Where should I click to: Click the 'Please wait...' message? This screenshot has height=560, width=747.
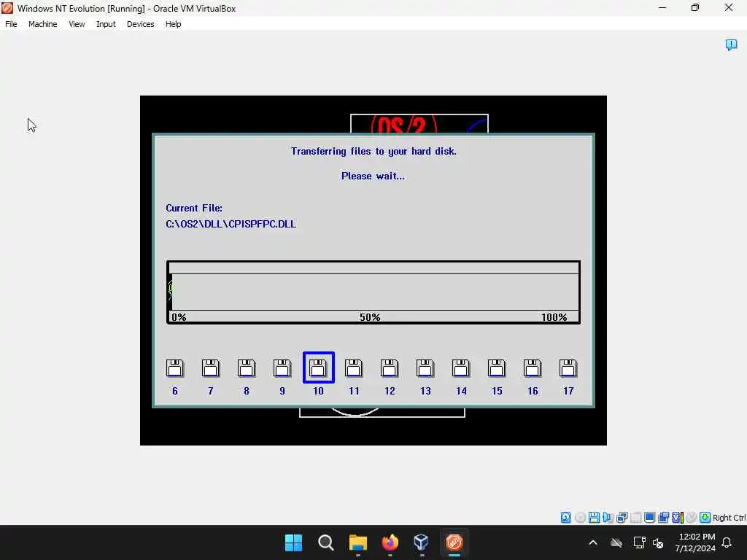[373, 176]
